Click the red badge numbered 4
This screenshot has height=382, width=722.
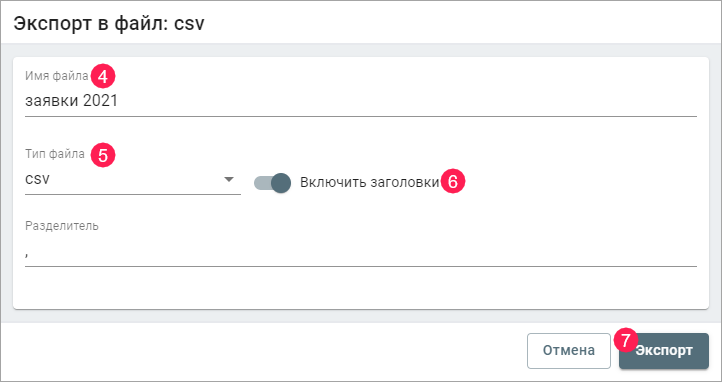pos(103,77)
